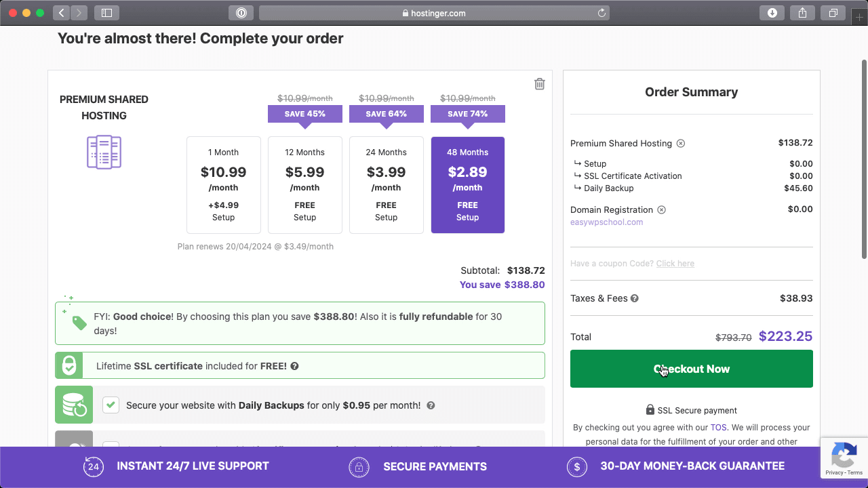Open the 1Password extension icon
Screen dimensions: 868x488
tap(241, 12)
